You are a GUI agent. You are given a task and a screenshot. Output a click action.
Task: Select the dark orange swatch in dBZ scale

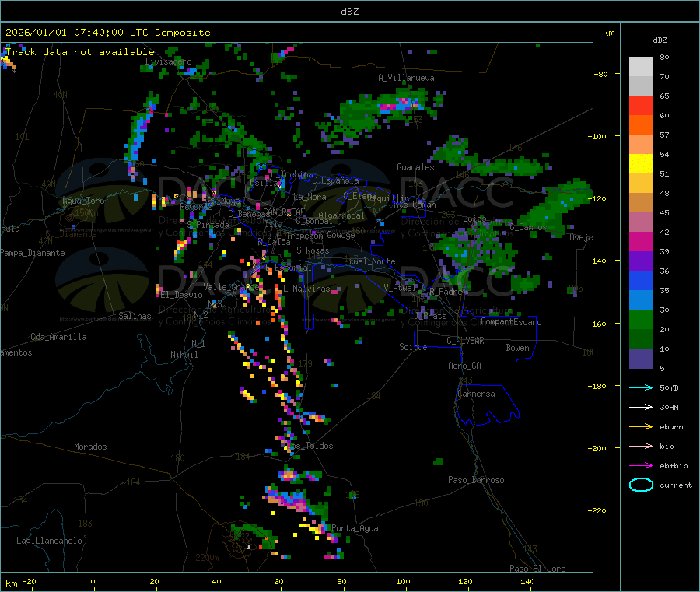coord(641,125)
